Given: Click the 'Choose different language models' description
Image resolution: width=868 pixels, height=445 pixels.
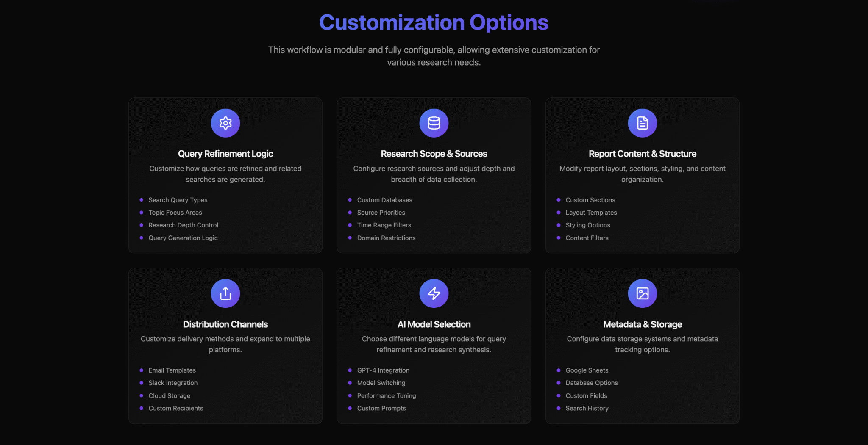Looking at the screenshot, I should (x=434, y=344).
